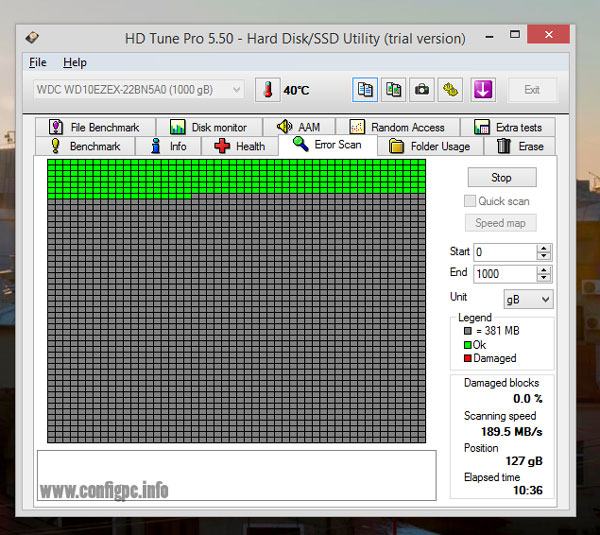Click the 127 gB position value

click(524, 461)
